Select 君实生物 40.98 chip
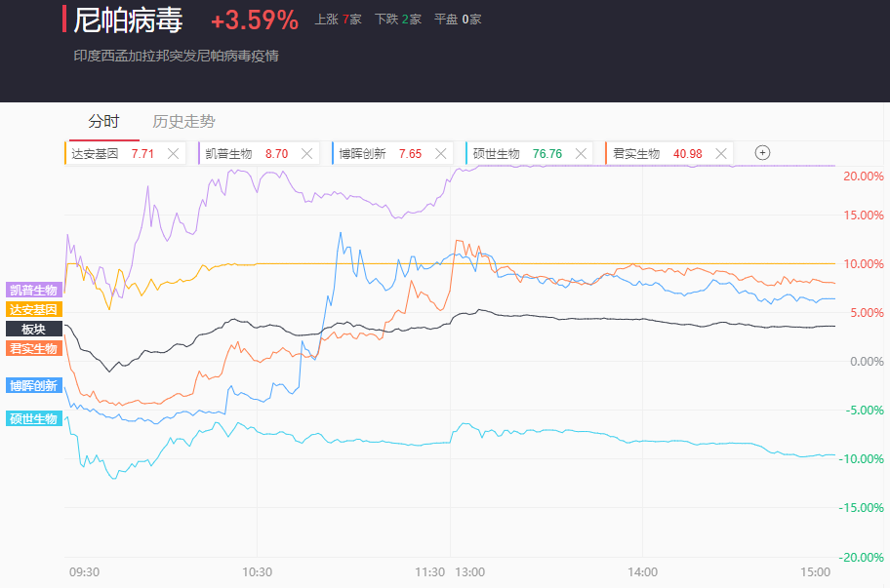Screen dimensions: 890x588 649,153
